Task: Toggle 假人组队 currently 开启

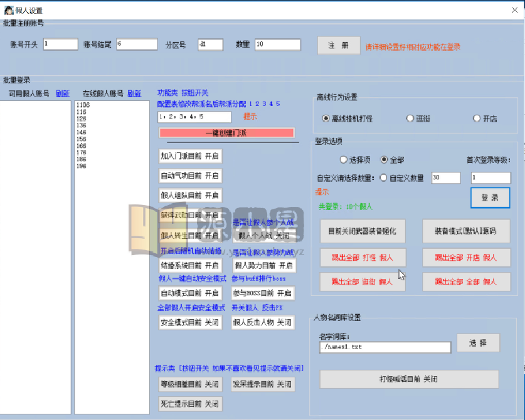Action: (190, 195)
